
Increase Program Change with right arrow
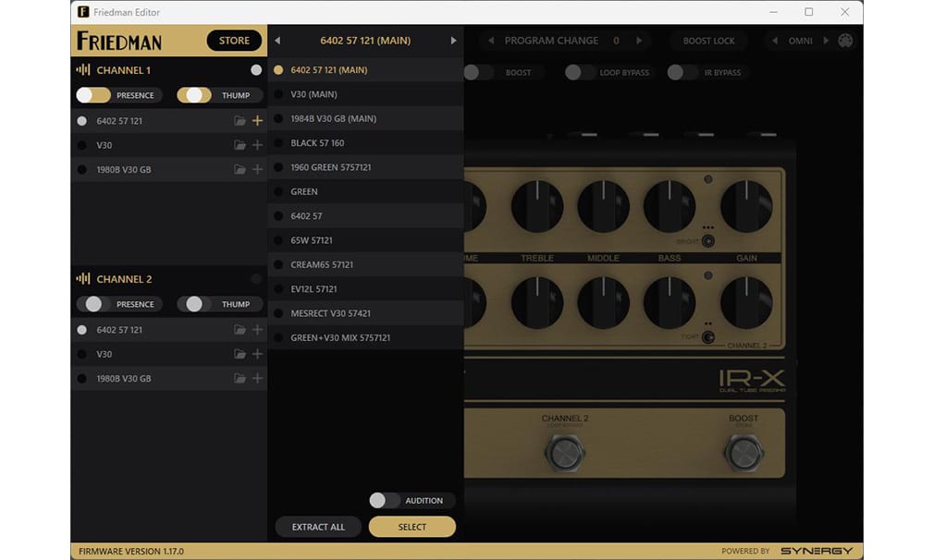pyautogui.click(x=639, y=41)
